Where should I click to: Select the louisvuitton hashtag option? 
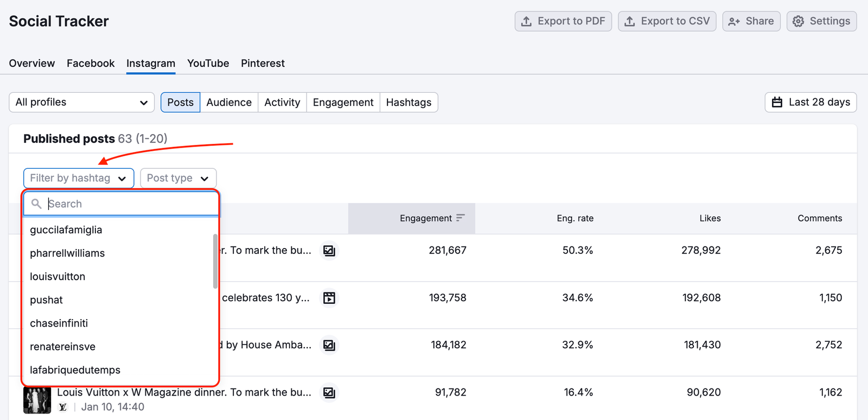click(58, 277)
